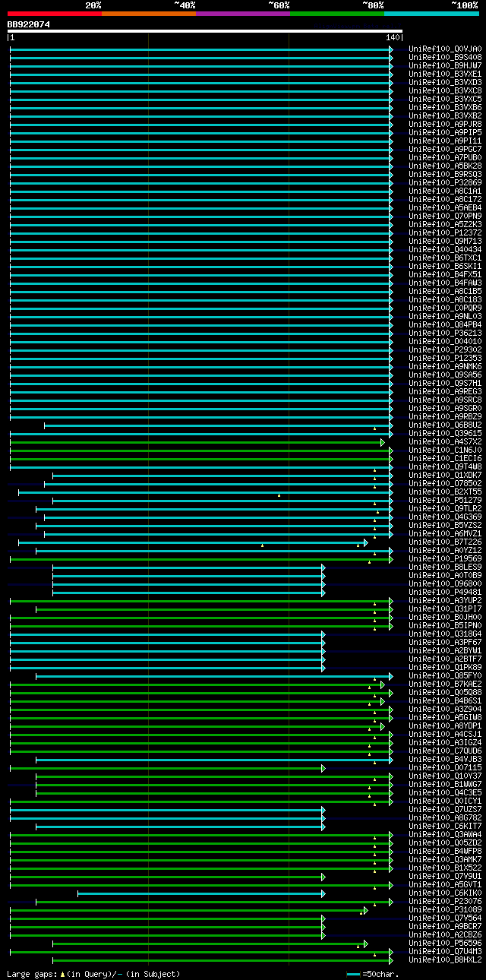Select the UniRef100_P31089 label

(x=445, y=909)
